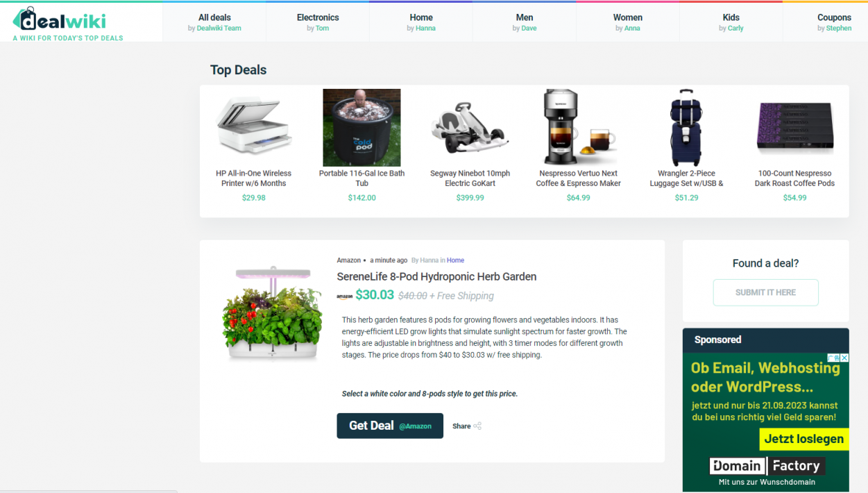868x493 pixels.
Task: View the Wrangler Luggage Set image
Action: point(686,128)
